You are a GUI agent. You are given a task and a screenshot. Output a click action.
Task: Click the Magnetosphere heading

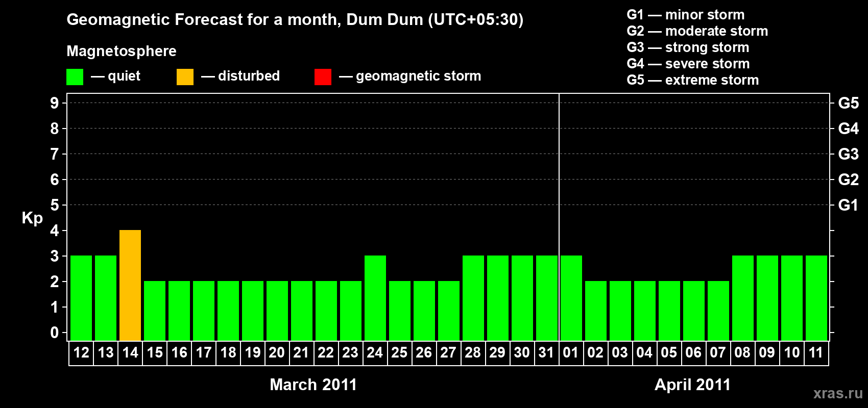122,51
